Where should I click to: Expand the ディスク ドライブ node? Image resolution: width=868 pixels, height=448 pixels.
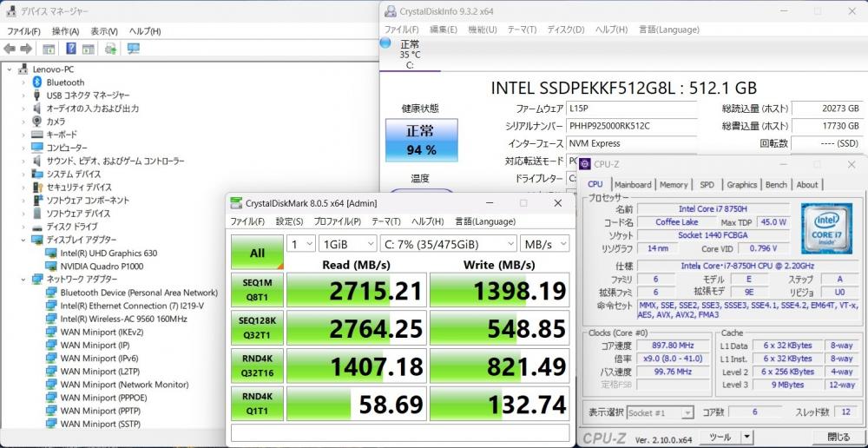(23, 227)
